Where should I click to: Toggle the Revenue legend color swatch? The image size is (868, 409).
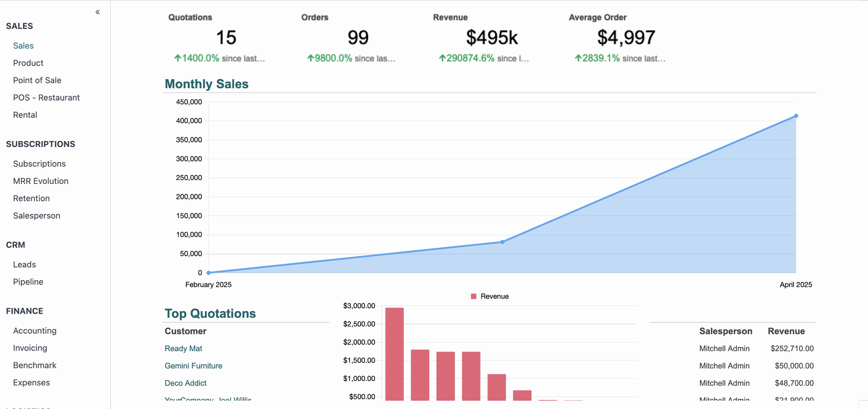[x=473, y=296]
